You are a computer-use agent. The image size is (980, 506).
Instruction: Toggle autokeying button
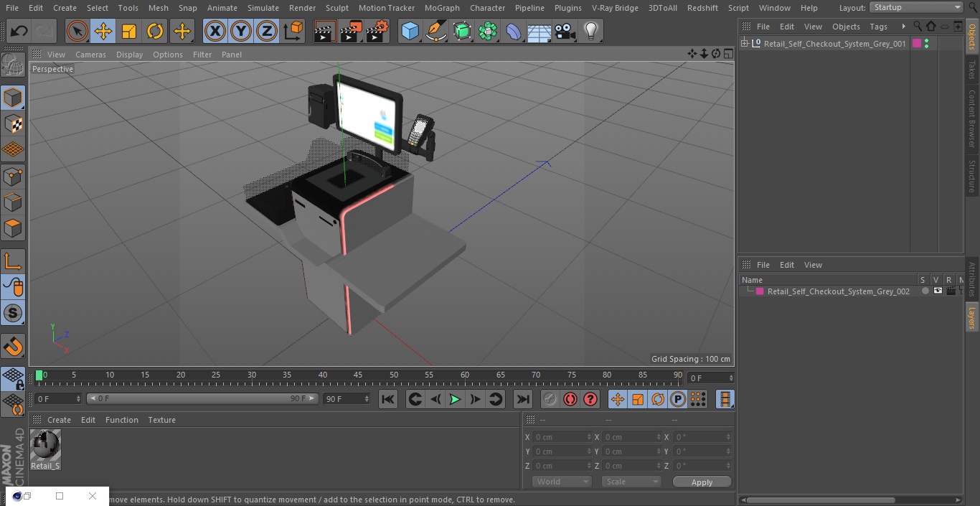coord(570,399)
